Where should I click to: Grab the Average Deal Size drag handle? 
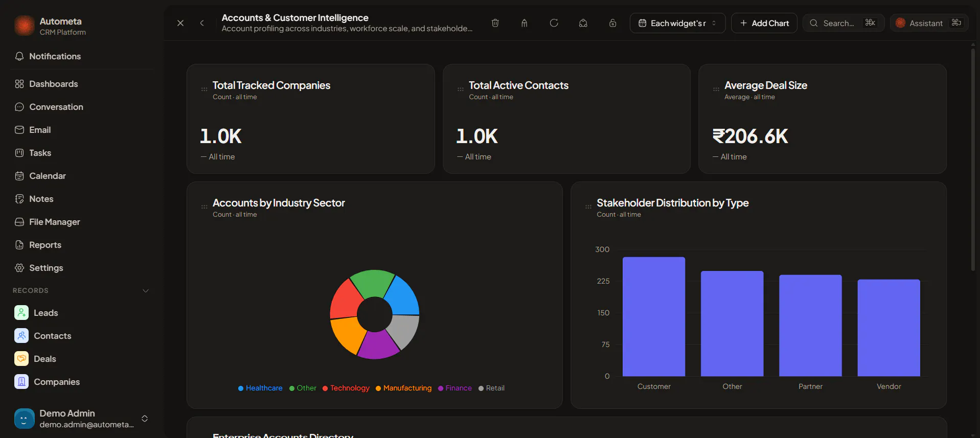pos(716,89)
